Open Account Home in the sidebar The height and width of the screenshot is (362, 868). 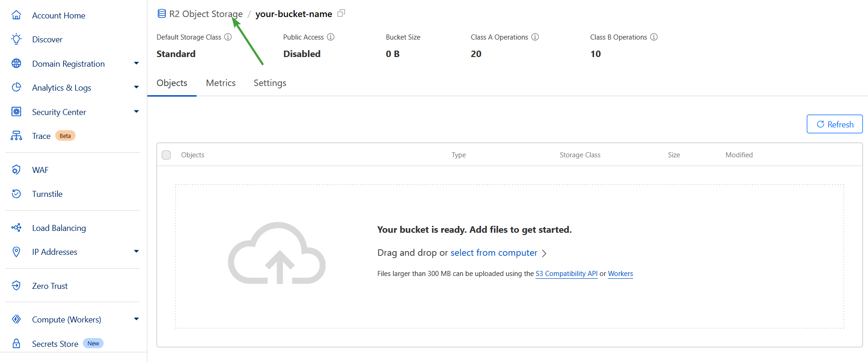pyautogui.click(x=58, y=15)
